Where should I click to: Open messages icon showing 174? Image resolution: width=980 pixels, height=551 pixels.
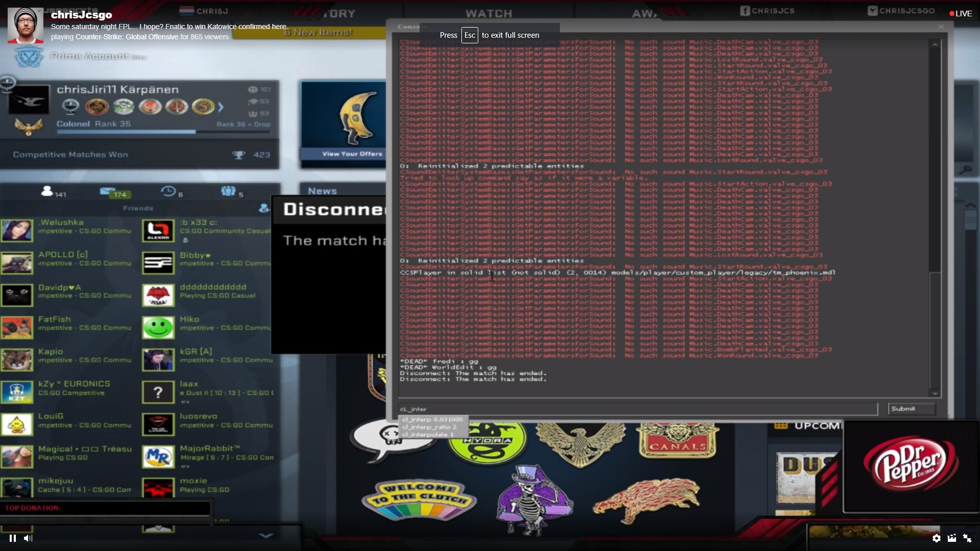click(109, 192)
